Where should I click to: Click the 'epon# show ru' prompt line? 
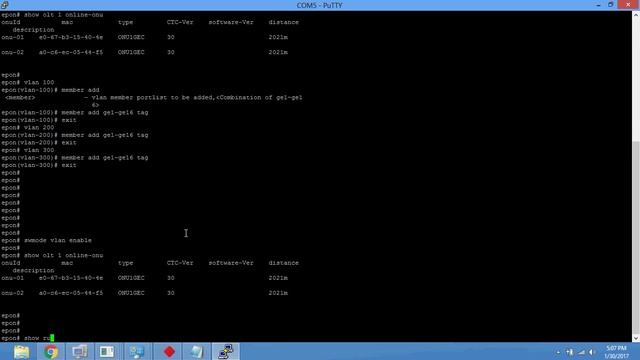click(x=27, y=338)
